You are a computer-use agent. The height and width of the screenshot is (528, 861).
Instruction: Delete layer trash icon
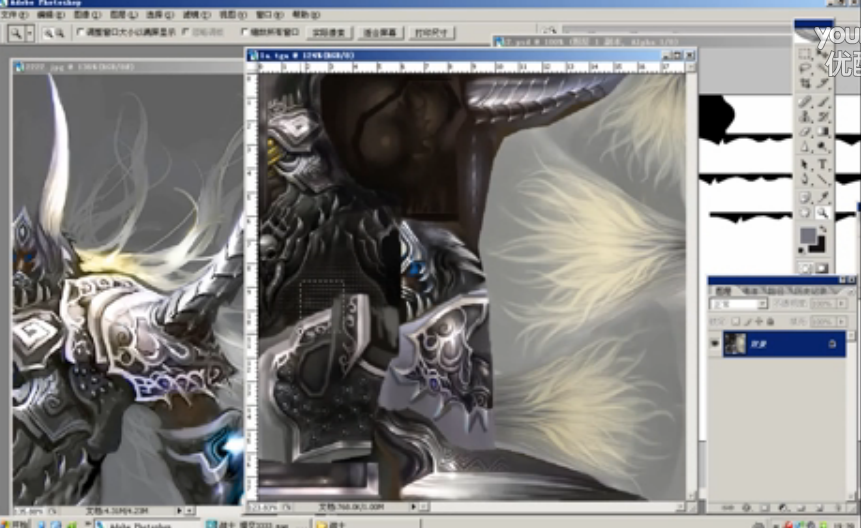coord(838,508)
